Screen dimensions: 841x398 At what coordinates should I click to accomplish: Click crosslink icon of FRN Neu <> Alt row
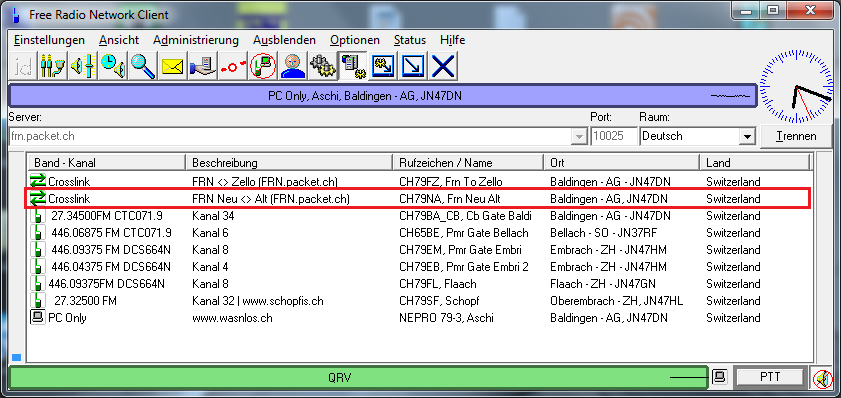tap(38, 198)
